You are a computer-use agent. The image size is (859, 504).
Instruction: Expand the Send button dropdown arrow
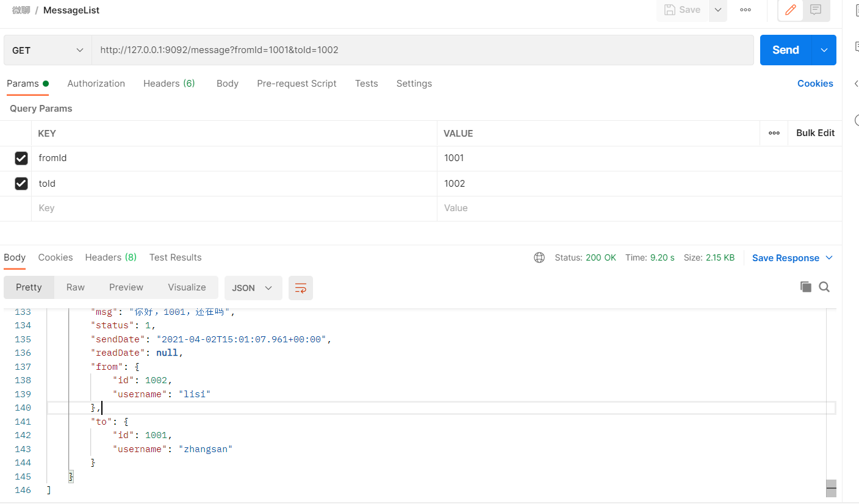824,50
